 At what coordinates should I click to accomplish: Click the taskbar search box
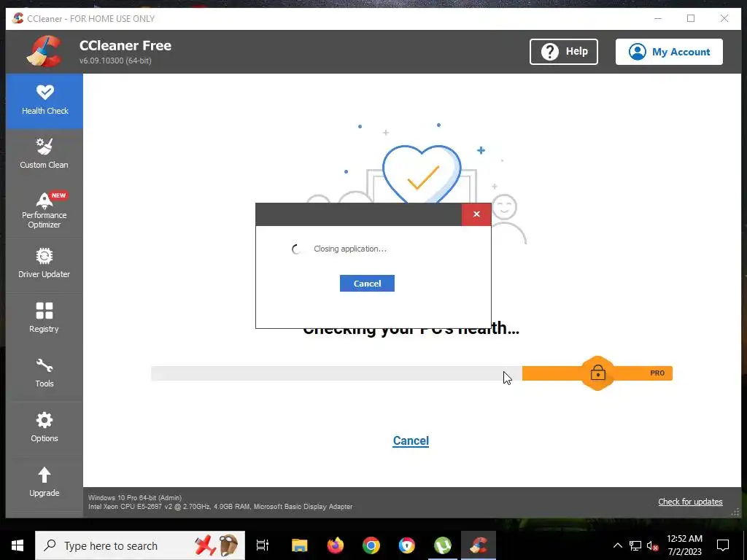[x=140, y=545]
